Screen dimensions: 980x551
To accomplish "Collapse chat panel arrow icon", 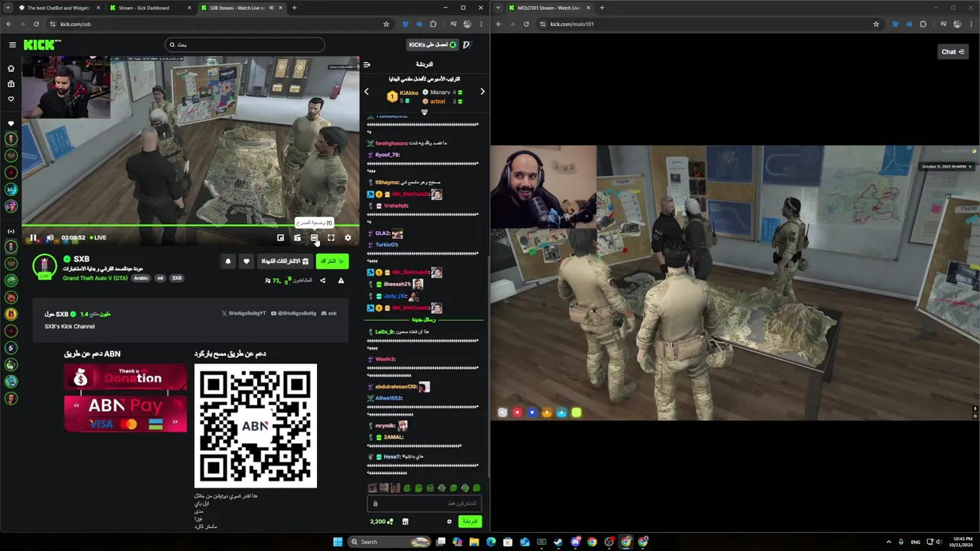I will pyautogui.click(x=367, y=65).
